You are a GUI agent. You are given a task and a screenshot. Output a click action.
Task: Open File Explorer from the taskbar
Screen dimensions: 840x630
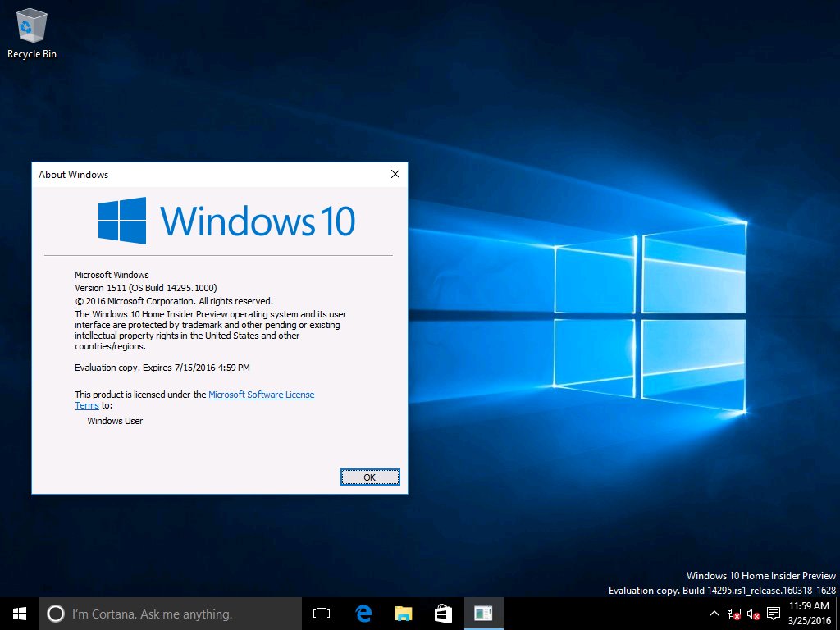click(x=403, y=614)
